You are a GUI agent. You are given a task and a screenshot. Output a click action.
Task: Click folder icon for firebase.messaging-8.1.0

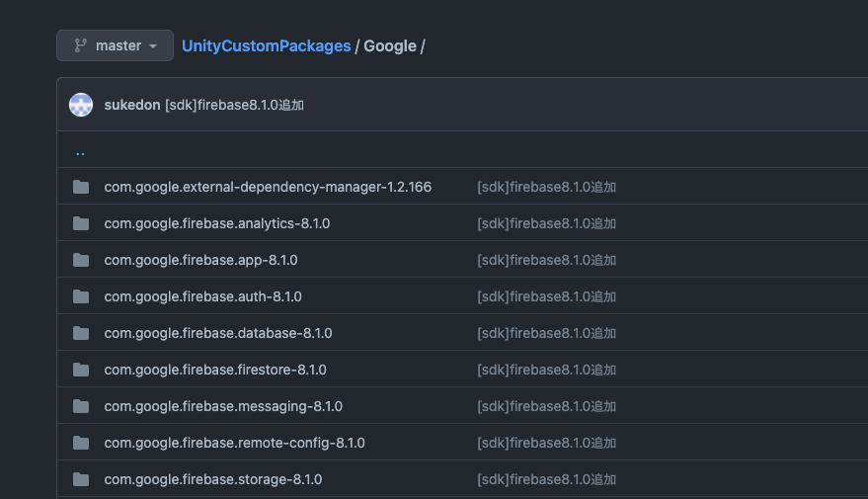(x=81, y=406)
